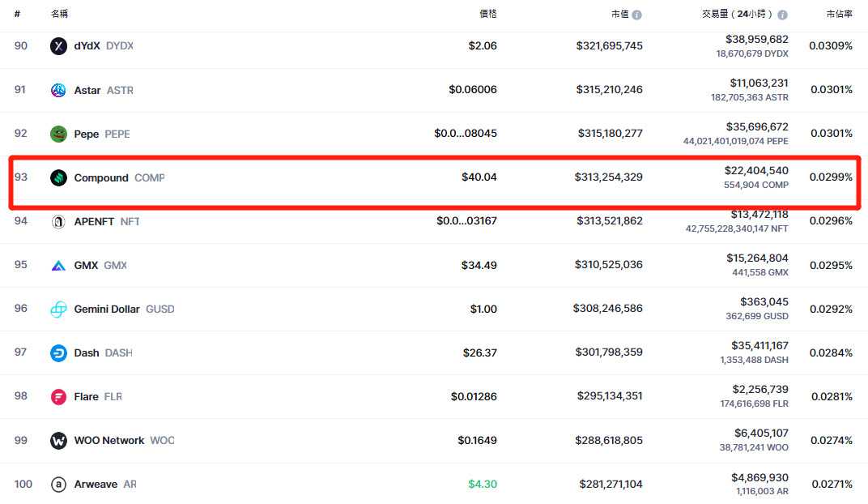Sort table by 名稱 column header
This screenshot has height=504, width=868.
59,14
